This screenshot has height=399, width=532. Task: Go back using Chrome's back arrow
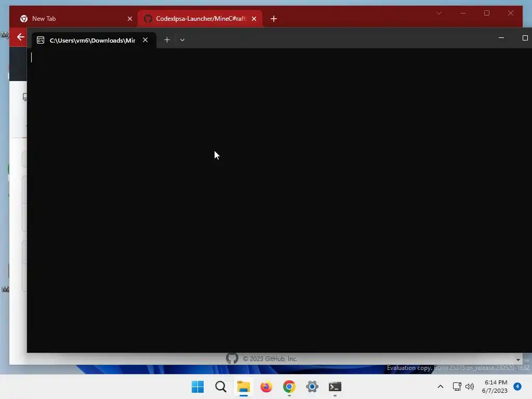(20, 37)
